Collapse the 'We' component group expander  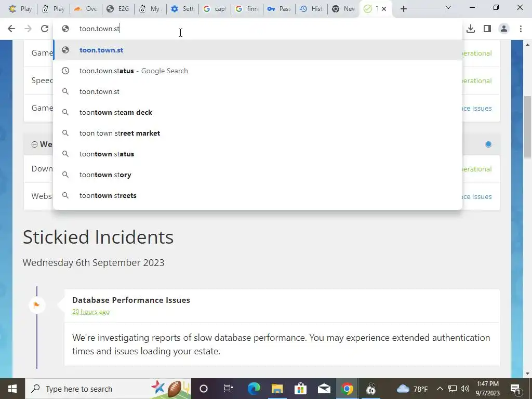point(34,144)
